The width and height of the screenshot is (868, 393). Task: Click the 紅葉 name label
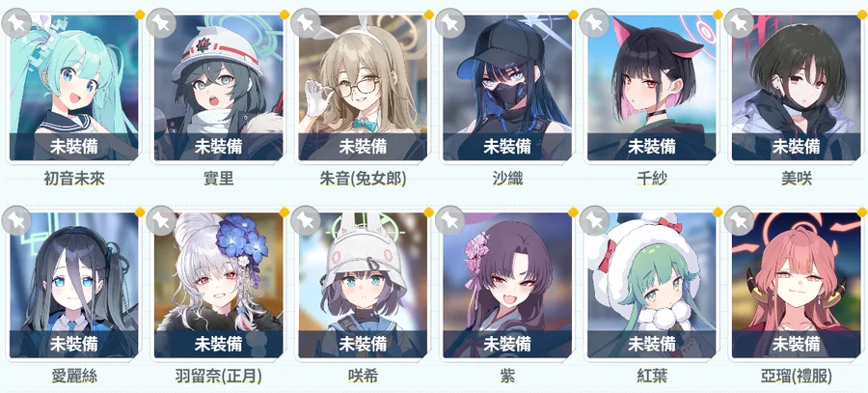point(652,377)
